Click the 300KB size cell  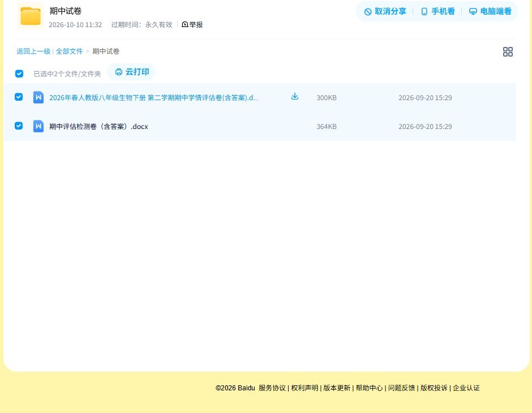[x=327, y=98]
